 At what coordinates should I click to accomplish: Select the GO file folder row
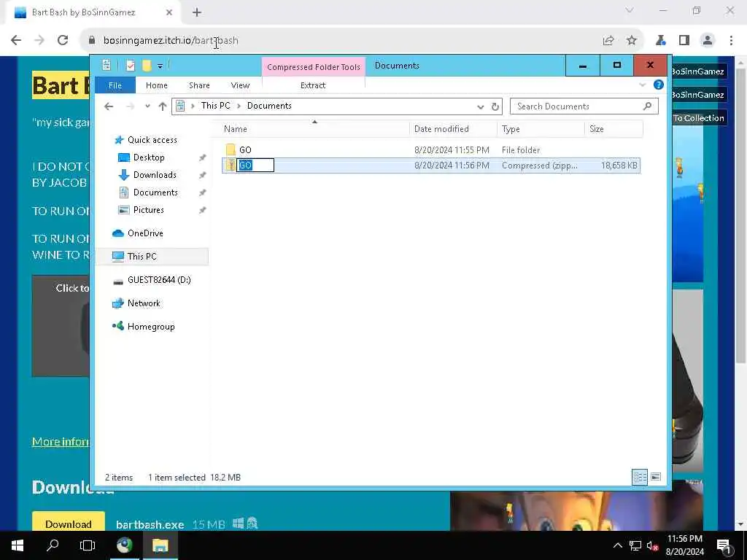pos(430,150)
